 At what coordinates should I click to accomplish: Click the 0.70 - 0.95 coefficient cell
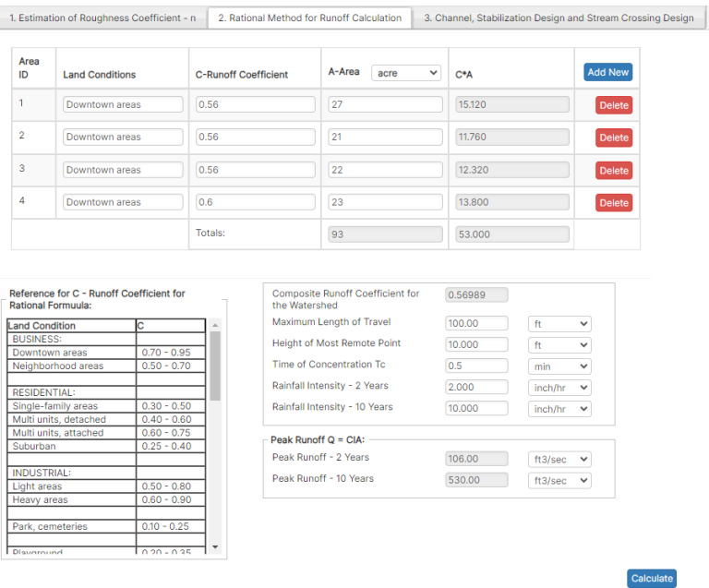point(171,353)
